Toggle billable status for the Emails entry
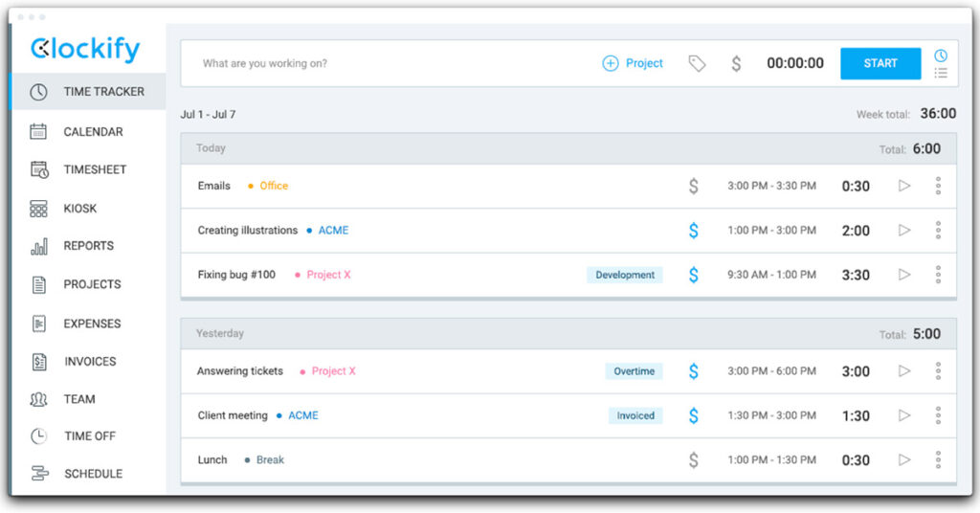The width and height of the screenshot is (980, 513). pos(694,186)
